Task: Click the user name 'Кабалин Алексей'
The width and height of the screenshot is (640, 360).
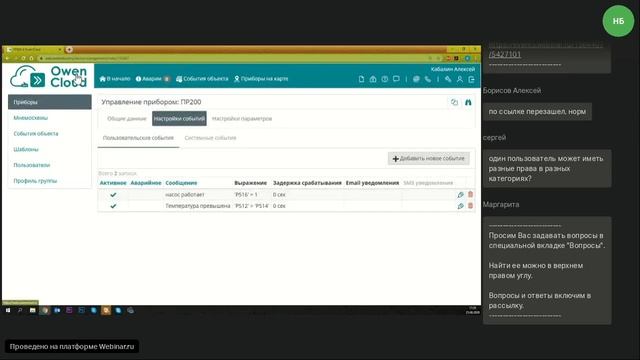Action: (x=453, y=69)
